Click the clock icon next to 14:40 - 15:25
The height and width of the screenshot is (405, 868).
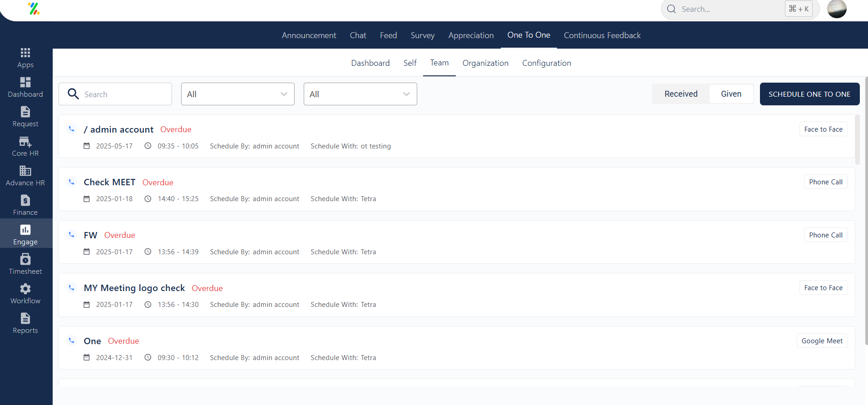pyautogui.click(x=148, y=199)
